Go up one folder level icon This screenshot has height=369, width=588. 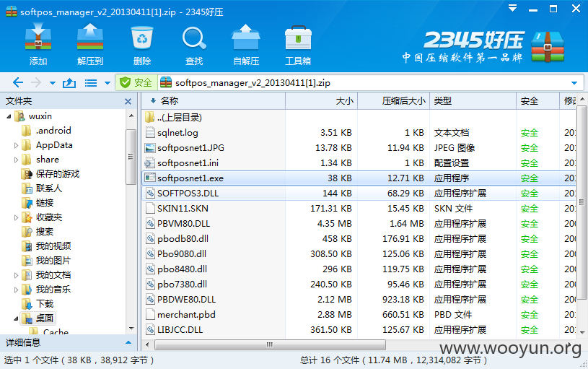69,82
